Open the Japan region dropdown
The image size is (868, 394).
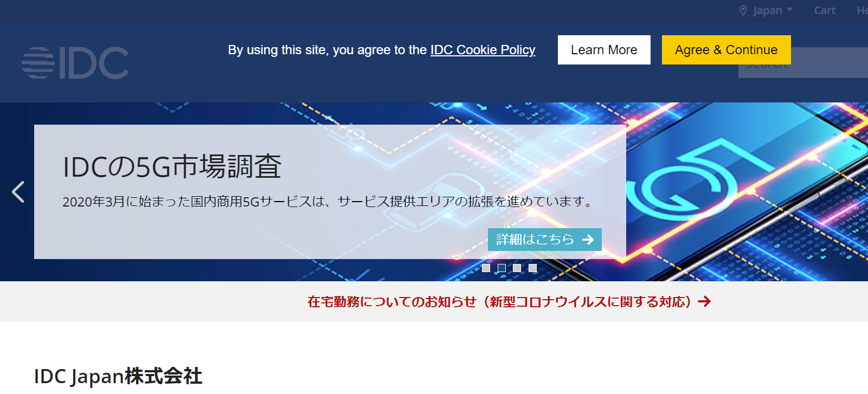coord(767,11)
